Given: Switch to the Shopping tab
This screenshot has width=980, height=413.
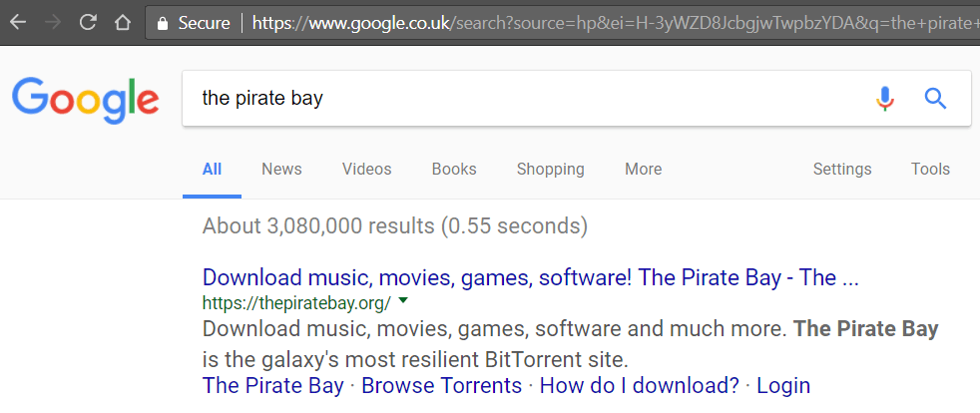Looking at the screenshot, I should coord(551,170).
